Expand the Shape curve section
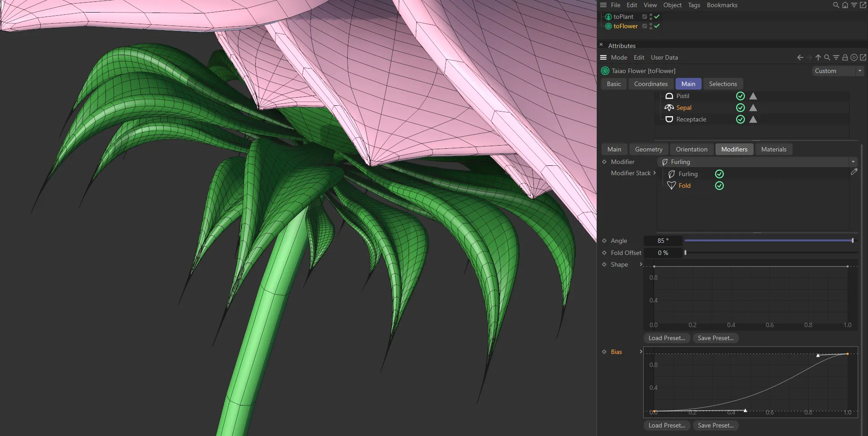 (x=641, y=264)
